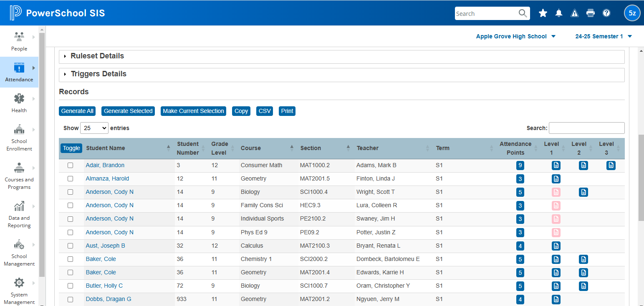
Task: Open the Show entries dropdown
Action: (94, 128)
